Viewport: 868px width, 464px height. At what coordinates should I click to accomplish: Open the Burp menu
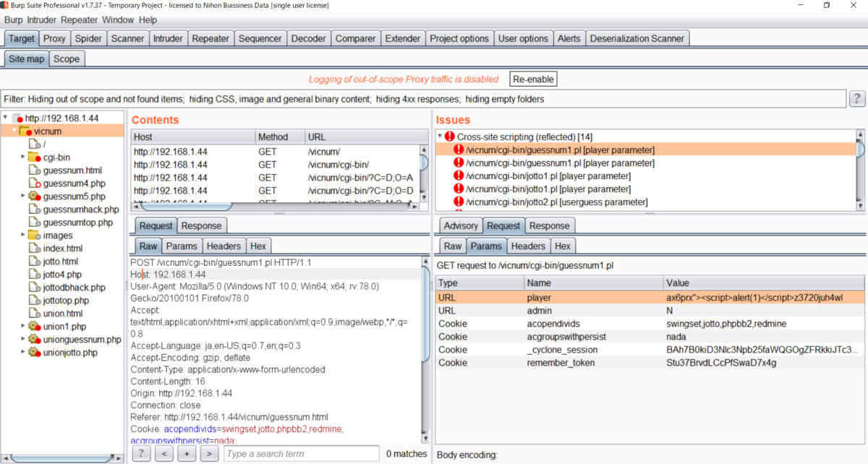click(x=14, y=20)
